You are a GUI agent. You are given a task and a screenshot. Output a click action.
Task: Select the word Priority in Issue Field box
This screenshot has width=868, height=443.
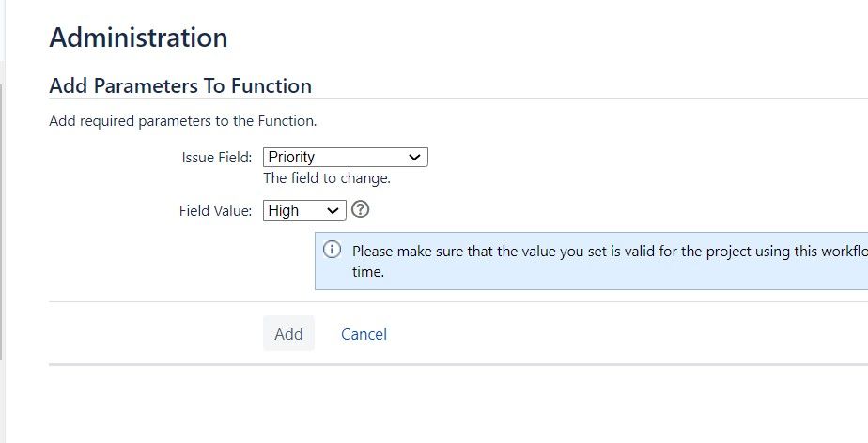click(x=291, y=157)
